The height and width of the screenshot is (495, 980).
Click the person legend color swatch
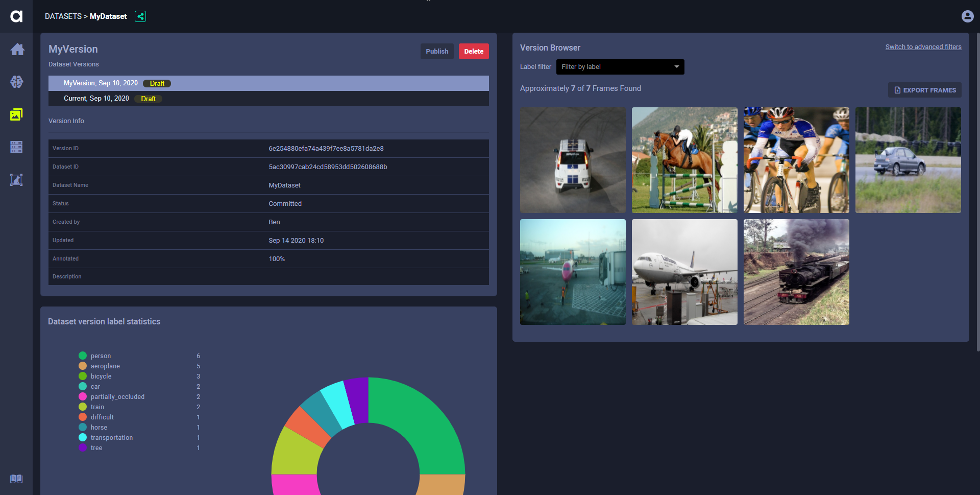coord(83,356)
